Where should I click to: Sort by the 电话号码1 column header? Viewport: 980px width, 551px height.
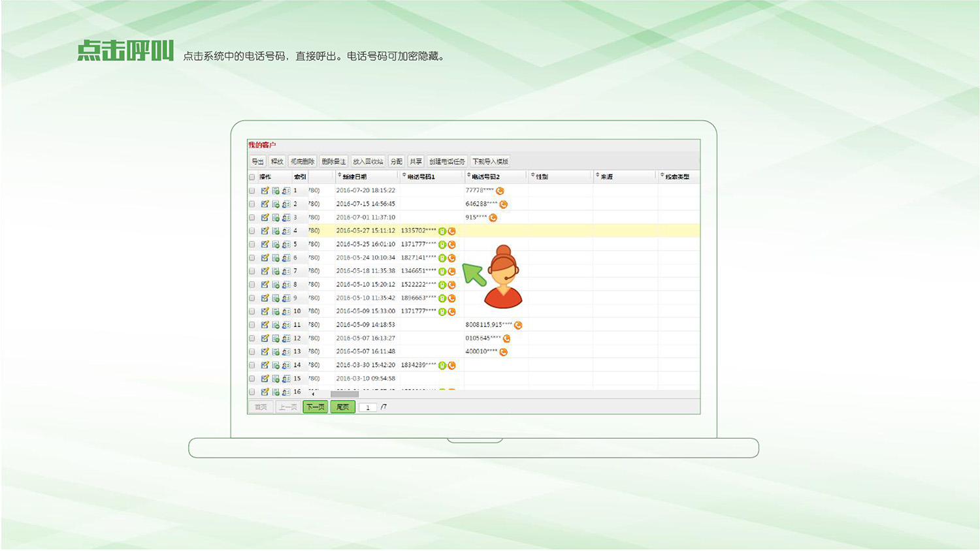421,177
